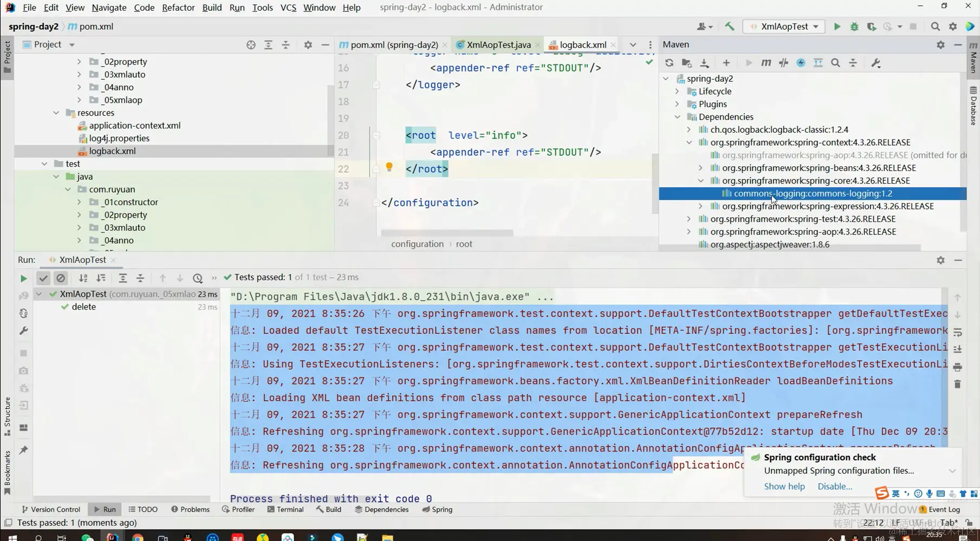980x541 pixels.
Task: Execute Maven goal via the m icon
Action: click(x=766, y=63)
